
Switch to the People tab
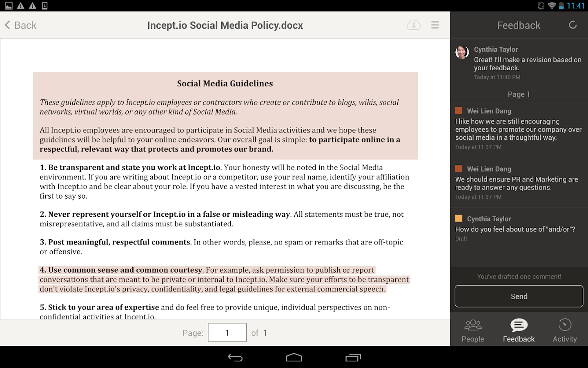(x=473, y=330)
